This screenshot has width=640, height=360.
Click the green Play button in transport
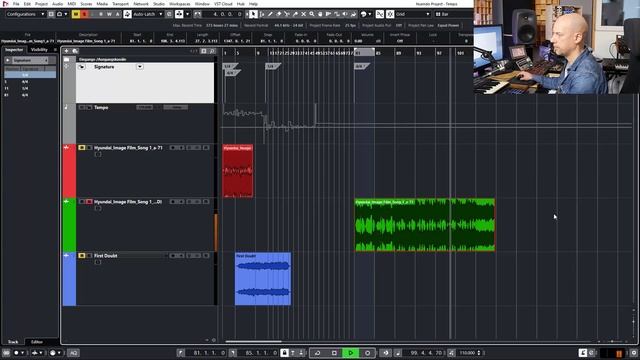point(351,353)
